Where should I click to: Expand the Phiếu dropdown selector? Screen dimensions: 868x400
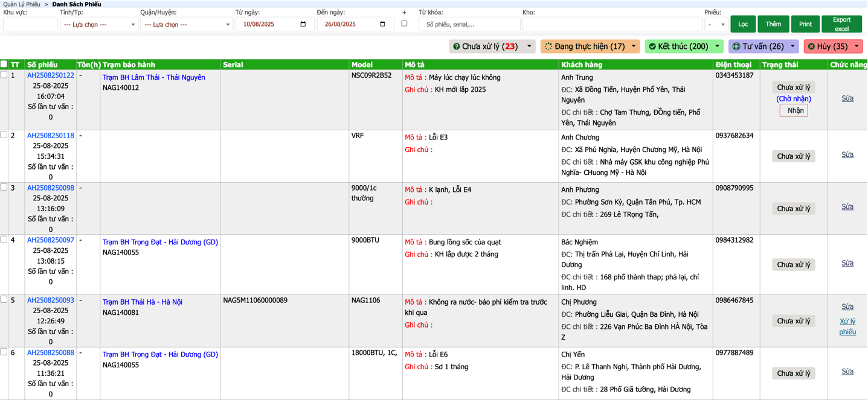coord(716,25)
